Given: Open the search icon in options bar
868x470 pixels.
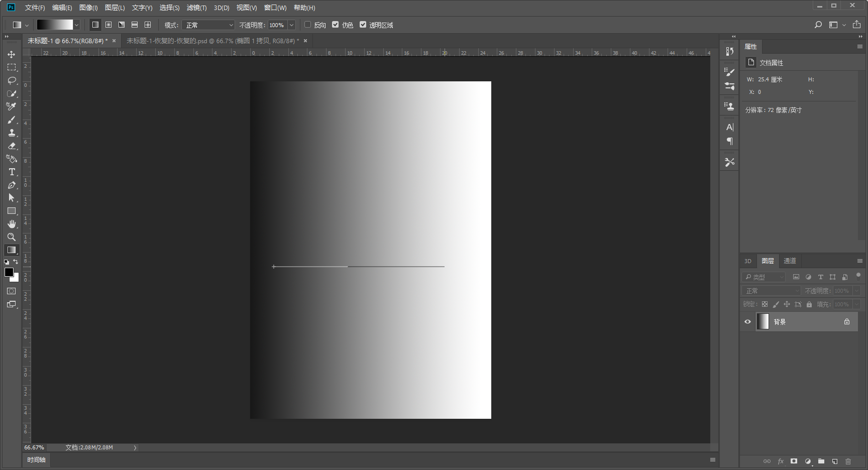Looking at the screenshot, I should pyautogui.click(x=818, y=25).
